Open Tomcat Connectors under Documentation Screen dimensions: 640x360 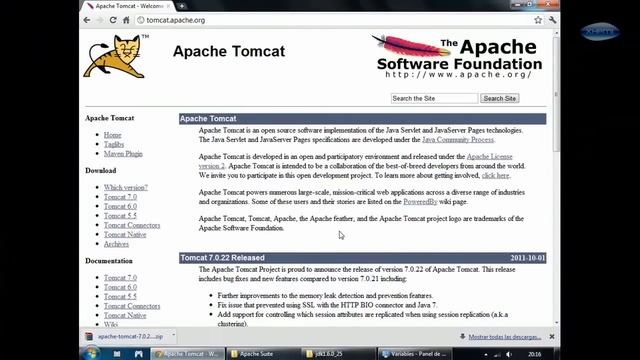coord(132,306)
